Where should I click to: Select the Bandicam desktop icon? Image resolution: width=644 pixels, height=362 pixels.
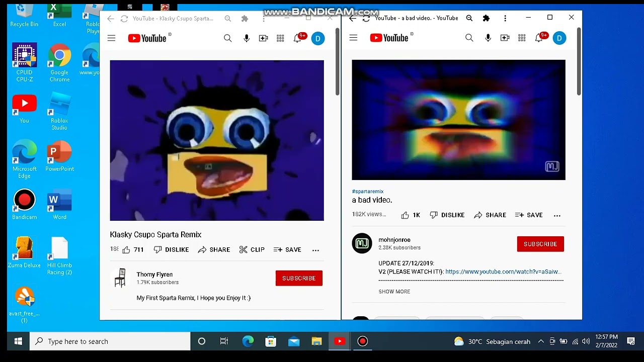coord(24,204)
